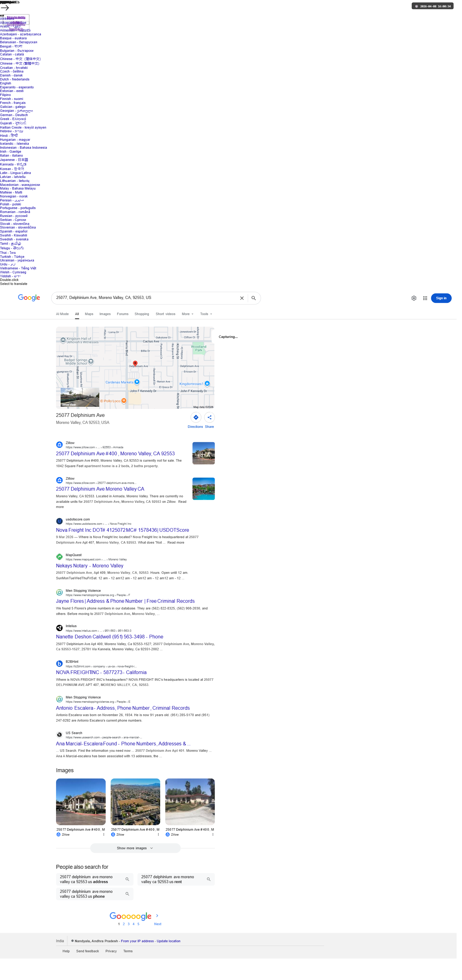Click in the Google search input field
This screenshot has height=980, width=462.
[146, 298]
